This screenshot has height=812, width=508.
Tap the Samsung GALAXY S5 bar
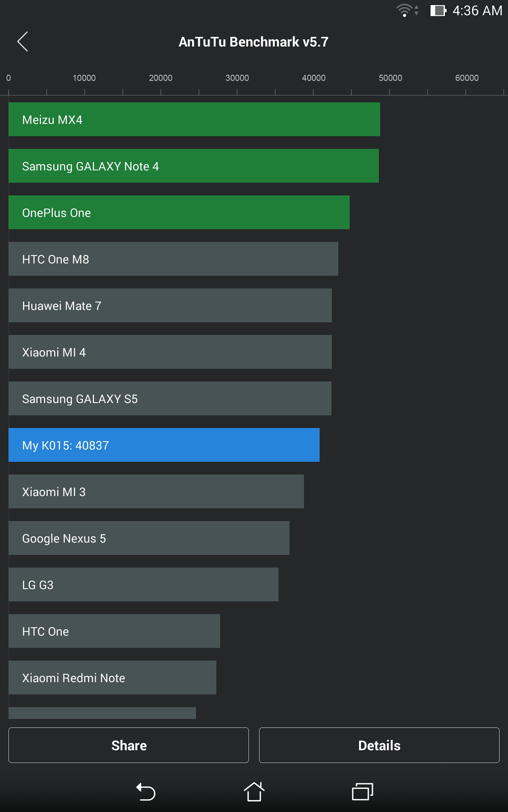coord(170,398)
